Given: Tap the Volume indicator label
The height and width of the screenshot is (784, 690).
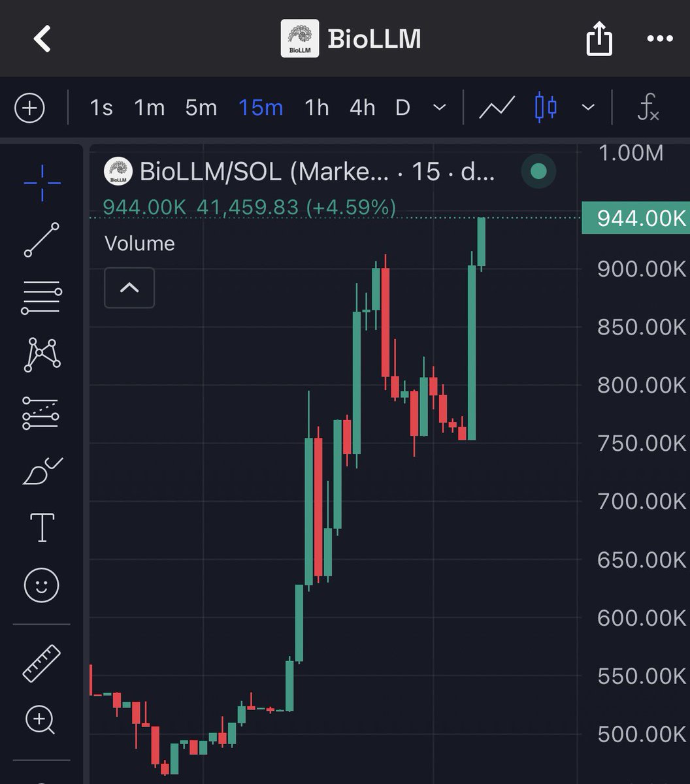Looking at the screenshot, I should tap(140, 244).
